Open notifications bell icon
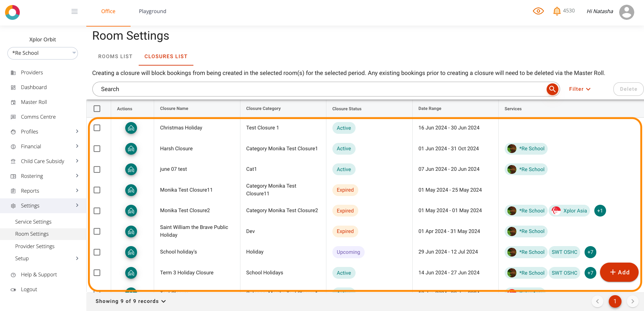The image size is (644, 311). pos(557,11)
